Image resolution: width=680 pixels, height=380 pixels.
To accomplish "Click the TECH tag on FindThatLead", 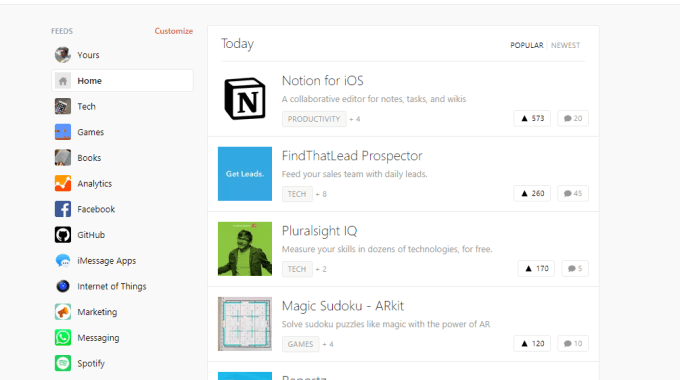I will click(x=297, y=194).
